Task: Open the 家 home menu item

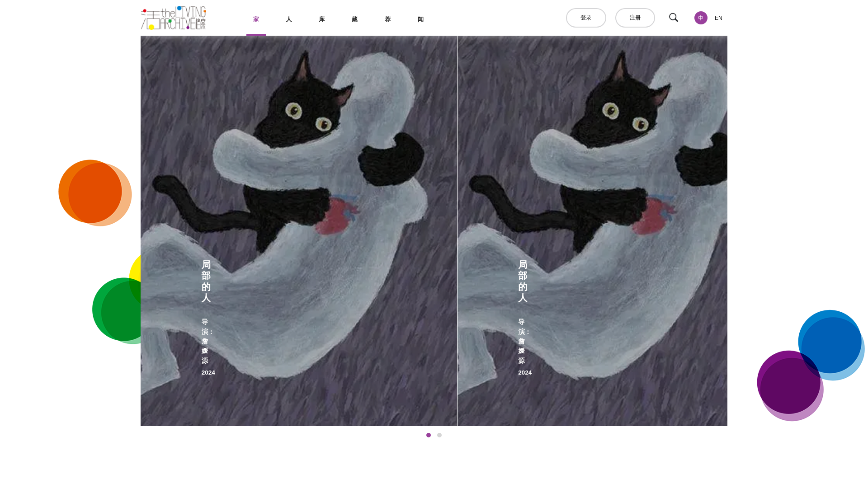Action: 256,19
